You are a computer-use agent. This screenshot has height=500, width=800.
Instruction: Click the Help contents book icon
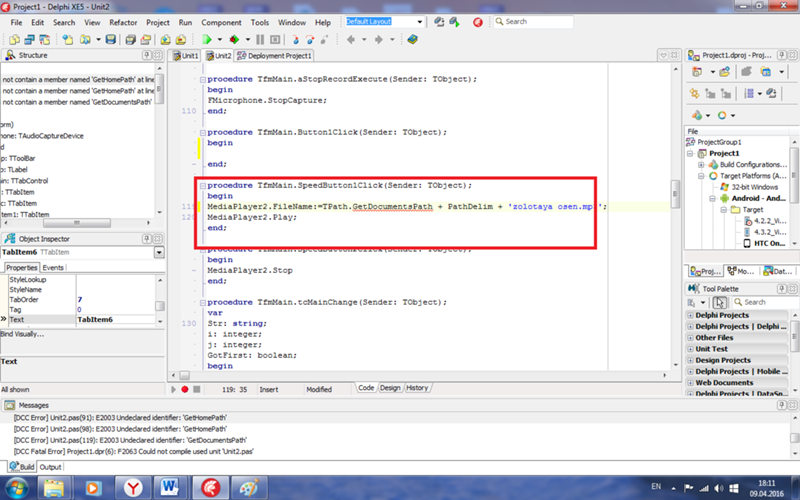pos(413,39)
